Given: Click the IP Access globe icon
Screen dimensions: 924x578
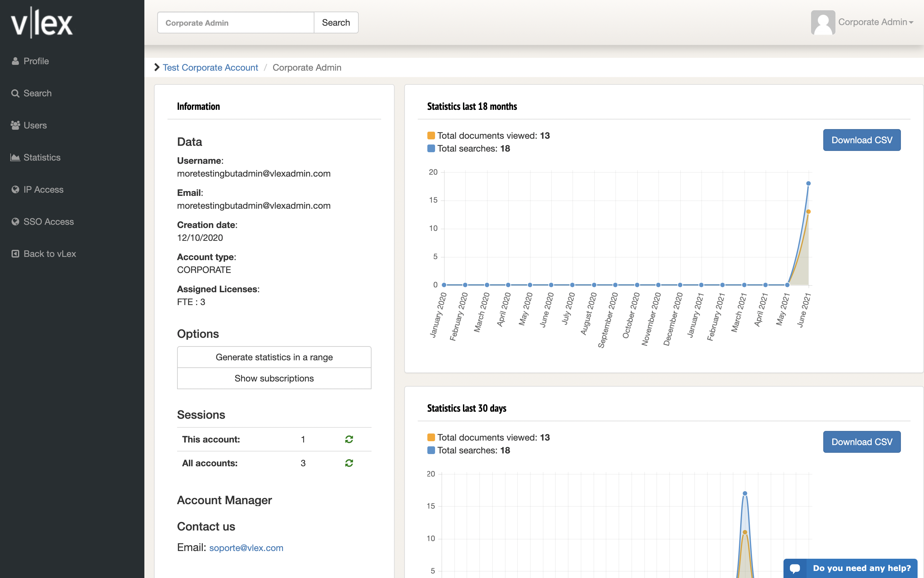Looking at the screenshot, I should pyautogui.click(x=15, y=189).
